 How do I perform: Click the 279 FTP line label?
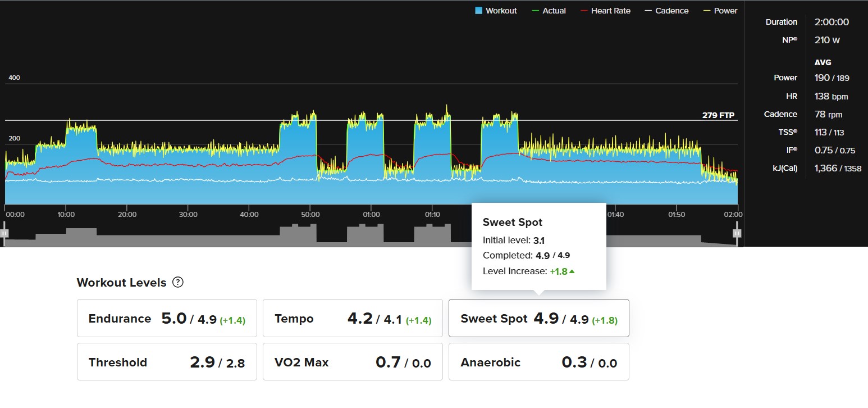(718, 115)
